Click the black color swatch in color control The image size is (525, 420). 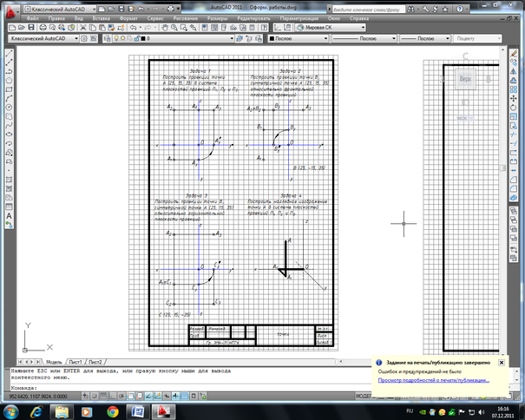pyautogui.click(x=272, y=38)
